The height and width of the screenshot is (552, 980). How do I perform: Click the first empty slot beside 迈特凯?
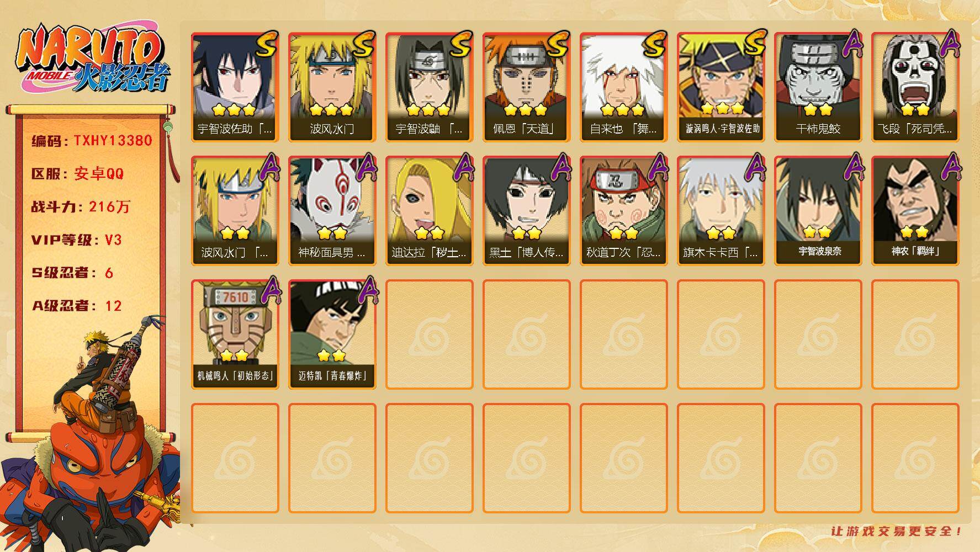pos(429,335)
